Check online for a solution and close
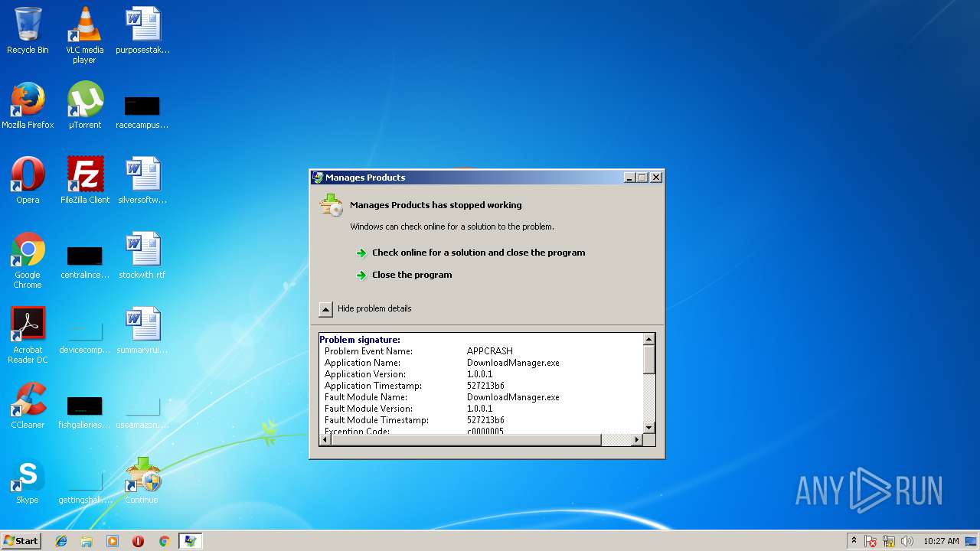Image resolution: width=980 pixels, height=551 pixels. coord(478,253)
